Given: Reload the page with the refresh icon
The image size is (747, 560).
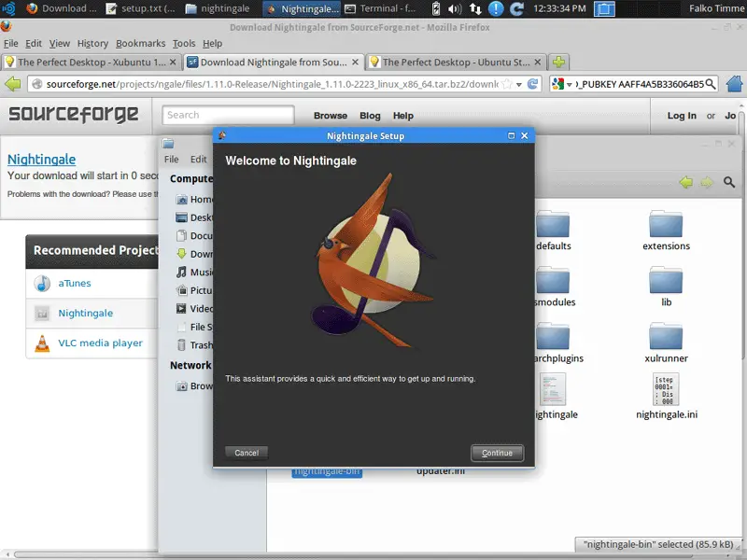Looking at the screenshot, I should coord(532,84).
